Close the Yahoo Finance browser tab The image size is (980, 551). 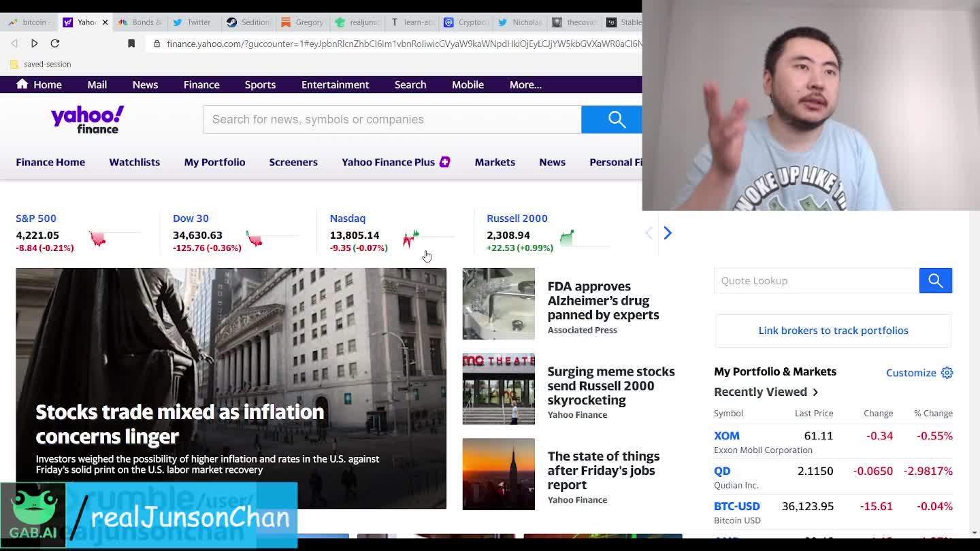coord(105,22)
